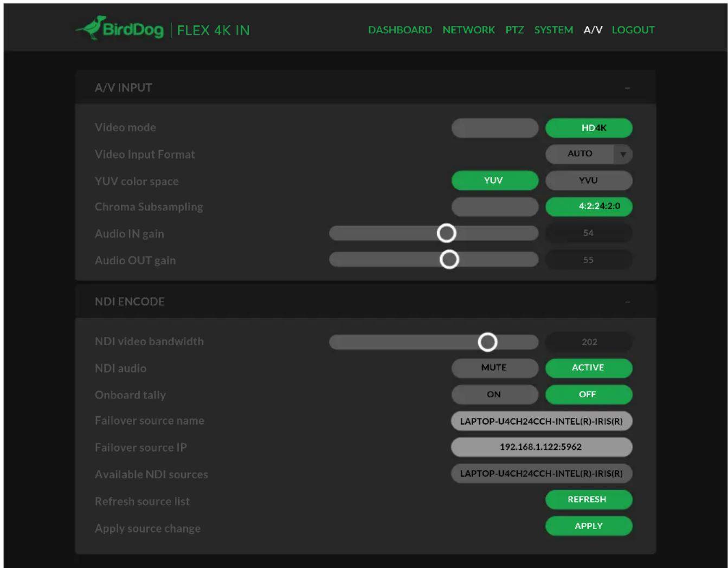Viewport: 728px width, 568px height.
Task: Turn Onboard tally OFF
Action: click(x=589, y=395)
